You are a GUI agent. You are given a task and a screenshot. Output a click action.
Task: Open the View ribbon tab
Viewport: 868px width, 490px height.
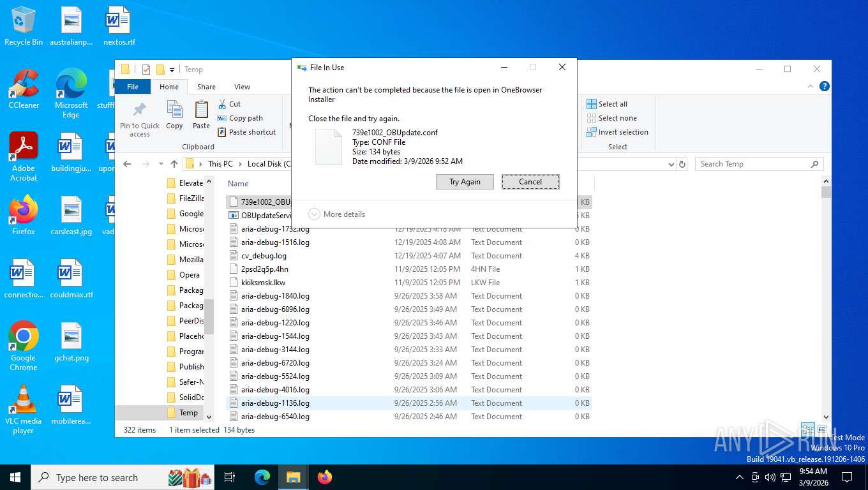242,87
